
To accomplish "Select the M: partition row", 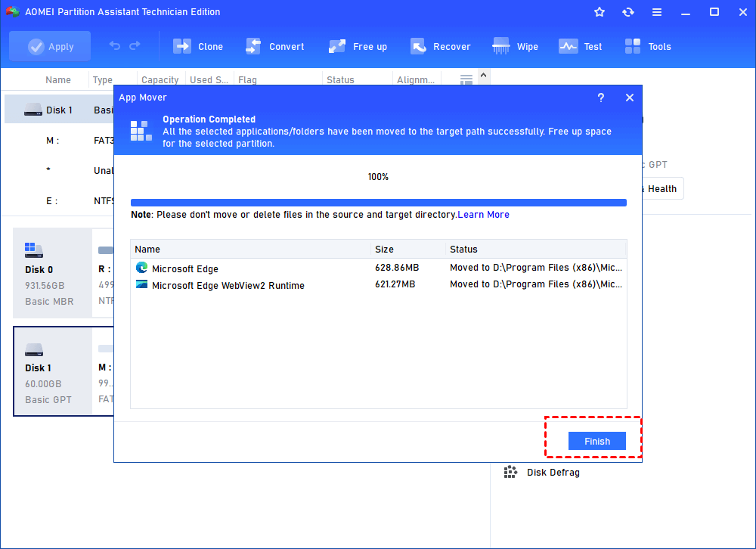I will pyautogui.click(x=59, y=141).
